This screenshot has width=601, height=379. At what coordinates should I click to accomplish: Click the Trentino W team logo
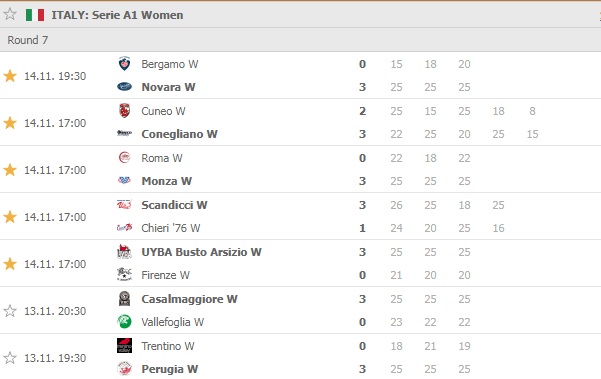pyautogui.click(x=124, y=346)
